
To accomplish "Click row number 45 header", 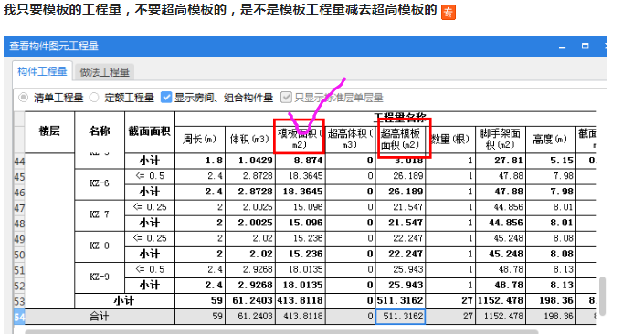I will 19,177.
